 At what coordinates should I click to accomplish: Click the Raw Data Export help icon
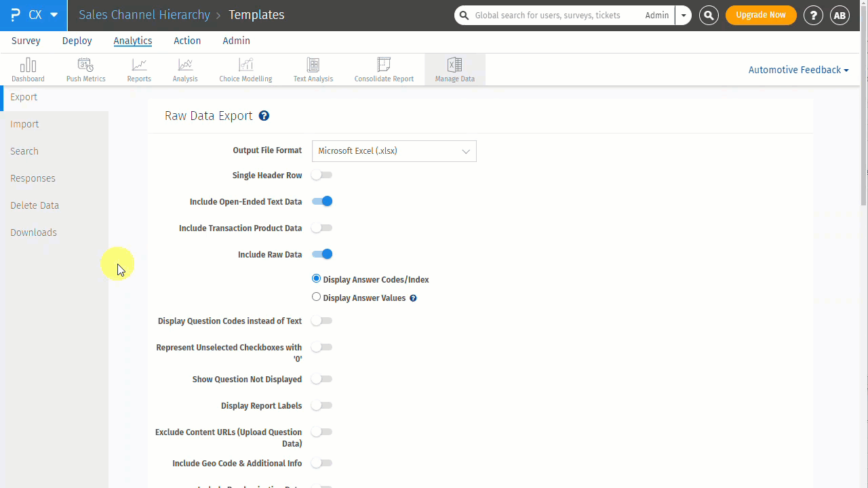tap(264, 116)
